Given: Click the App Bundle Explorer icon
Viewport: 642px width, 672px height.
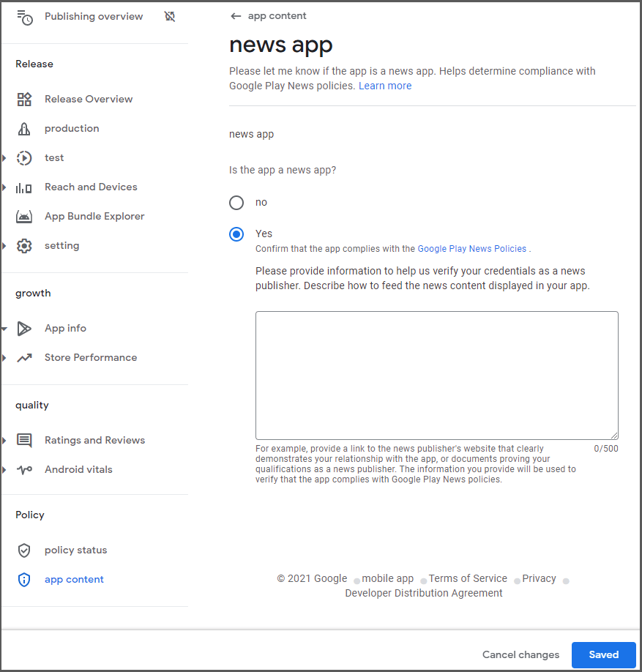Looking at the screenshot, I should pos(24,217).
